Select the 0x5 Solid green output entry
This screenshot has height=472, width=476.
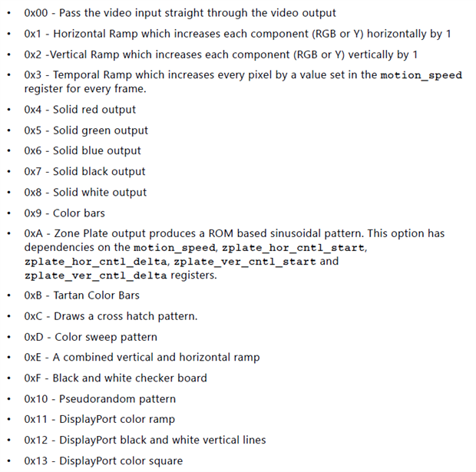tap(86, 130)
